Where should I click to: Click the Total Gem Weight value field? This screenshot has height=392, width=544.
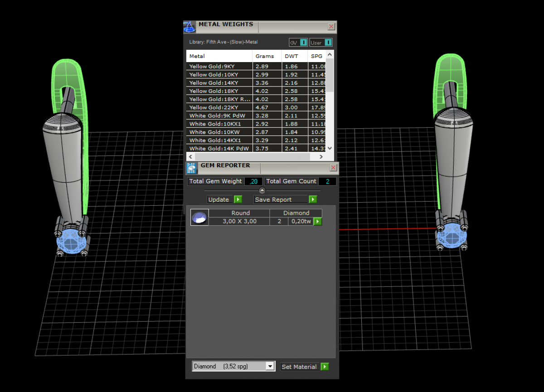(x=253, y=181)
